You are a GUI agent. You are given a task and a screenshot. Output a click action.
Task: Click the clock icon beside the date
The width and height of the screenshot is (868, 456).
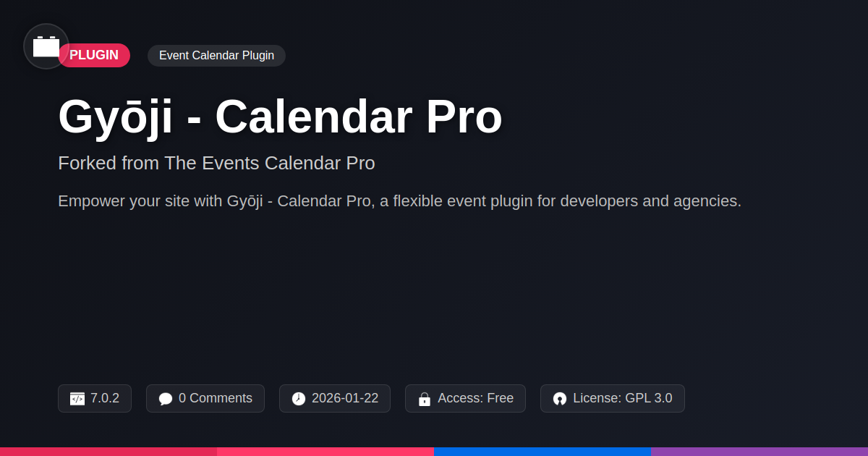[x=299, y=399]
